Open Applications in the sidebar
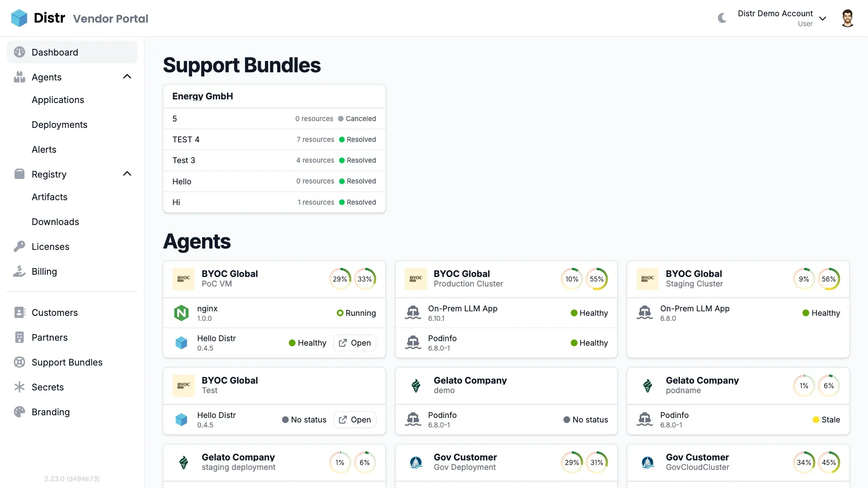868x488 pixels. pyautogui.click(x=58, y=100)
